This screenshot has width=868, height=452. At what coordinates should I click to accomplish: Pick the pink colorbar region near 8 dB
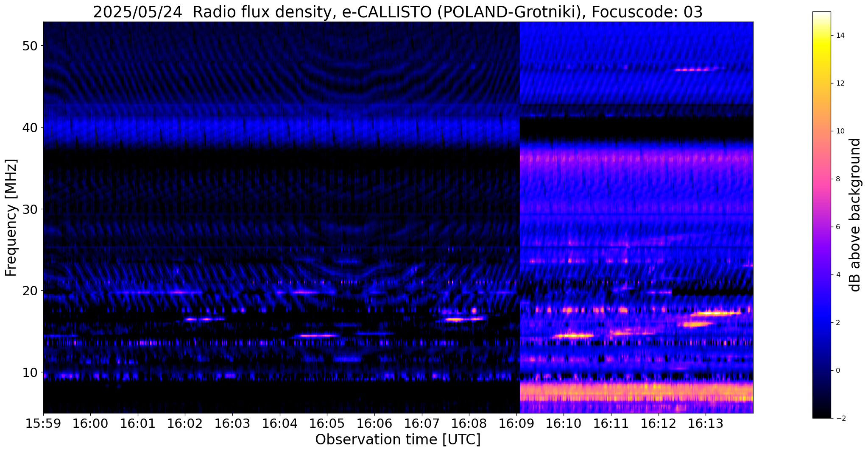click(821, 179)
